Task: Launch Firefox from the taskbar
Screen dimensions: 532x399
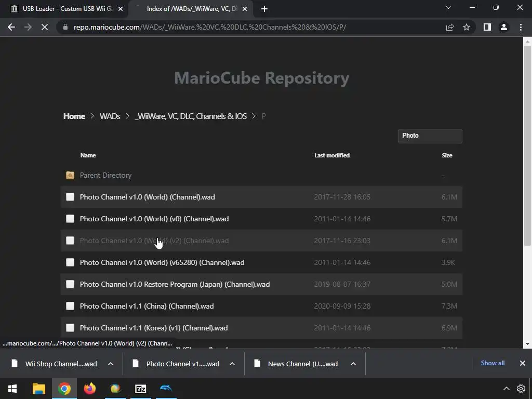Action: click(90, 389)
